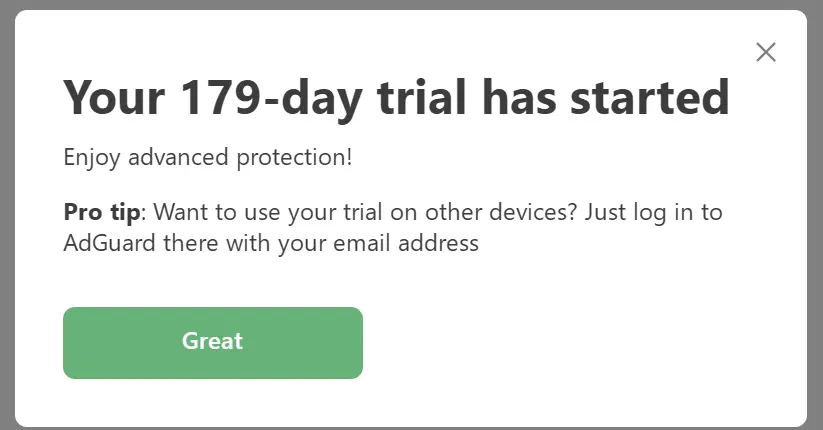Select the X icon above the headline
Screen dimensions: 823x430
click(x=766, y=52)
